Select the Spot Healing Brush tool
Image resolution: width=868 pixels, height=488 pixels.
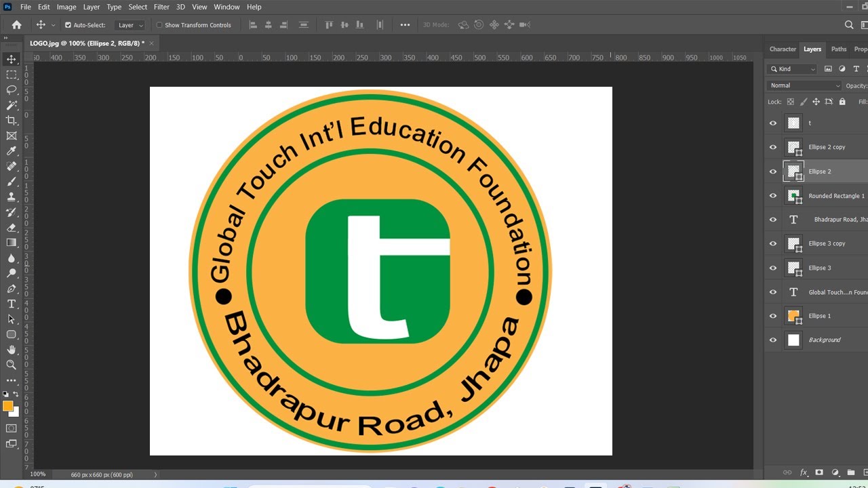pyautogui.click(x=12, y=166)
